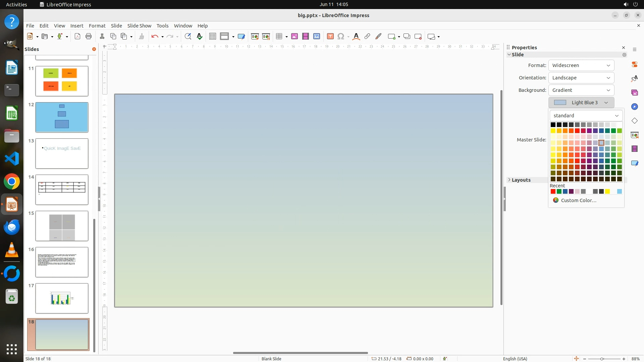Pick the red swatch in Recent colors
Viewport: 644px width, 362px height.
[x=553, y=192]
